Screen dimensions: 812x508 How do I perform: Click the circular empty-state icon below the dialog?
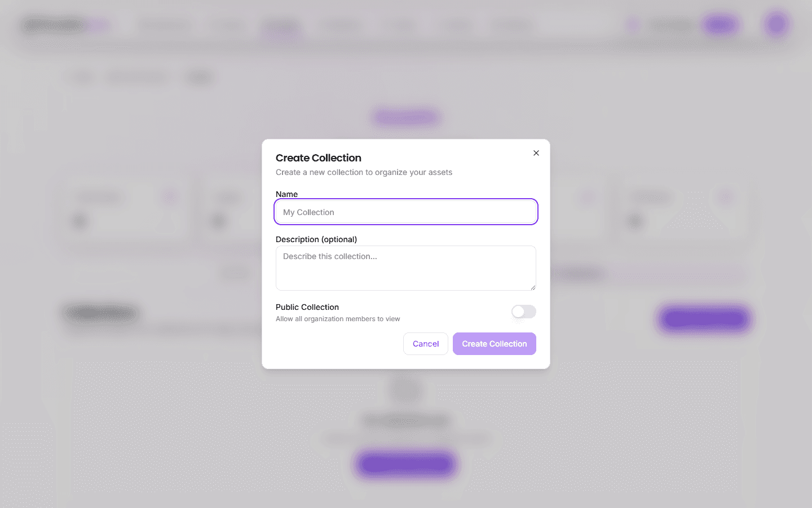[405, 389]
